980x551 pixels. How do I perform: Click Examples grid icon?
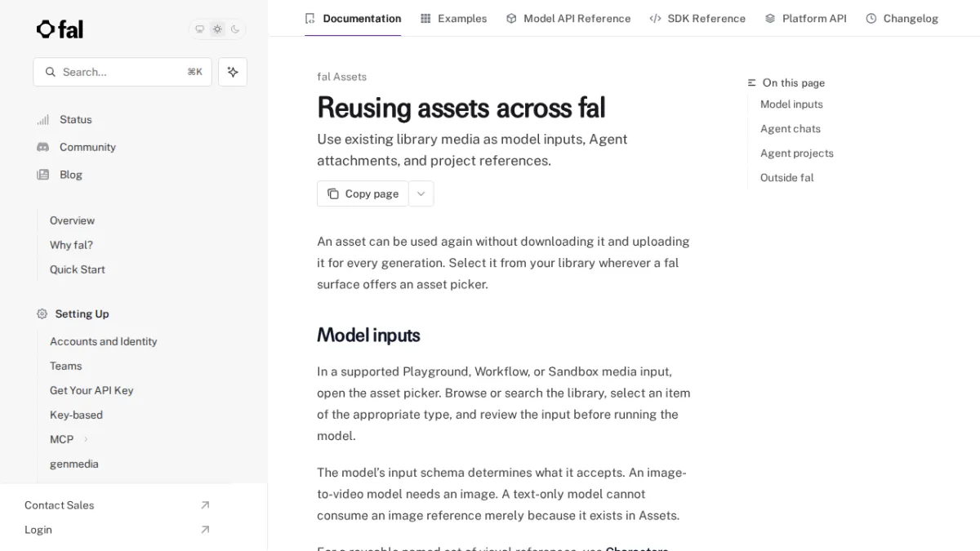[x=425, y=18]
